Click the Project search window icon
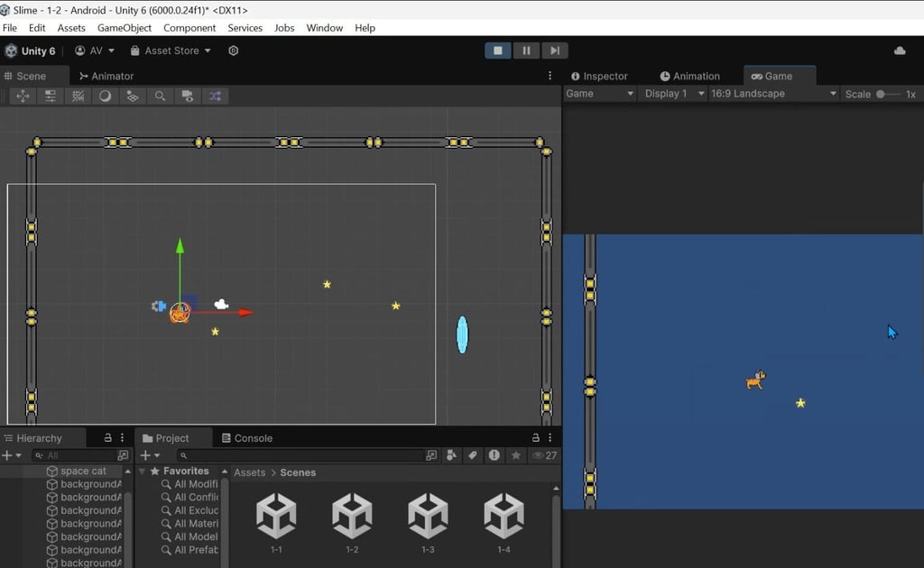The height and width of the screenshot is (568, 924). pos(431,455)
